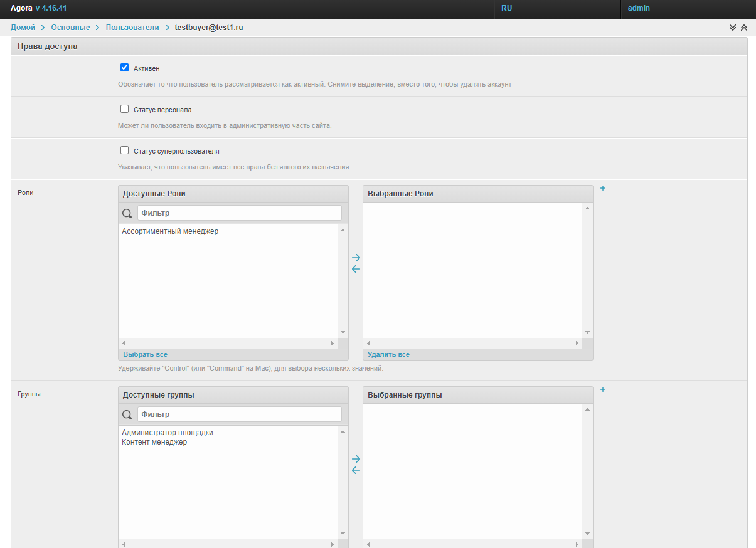
Task: Click the left arrow to remove selected group
Action: point(356,470)
